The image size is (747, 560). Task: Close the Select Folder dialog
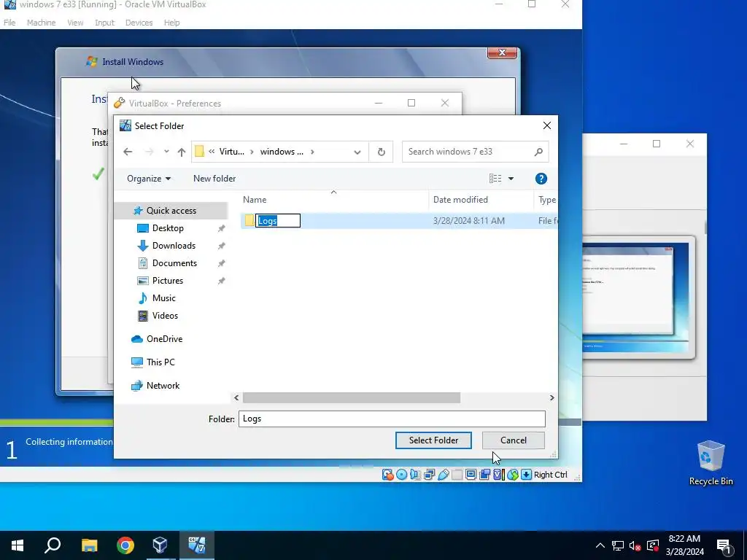(x=547, y=125)
